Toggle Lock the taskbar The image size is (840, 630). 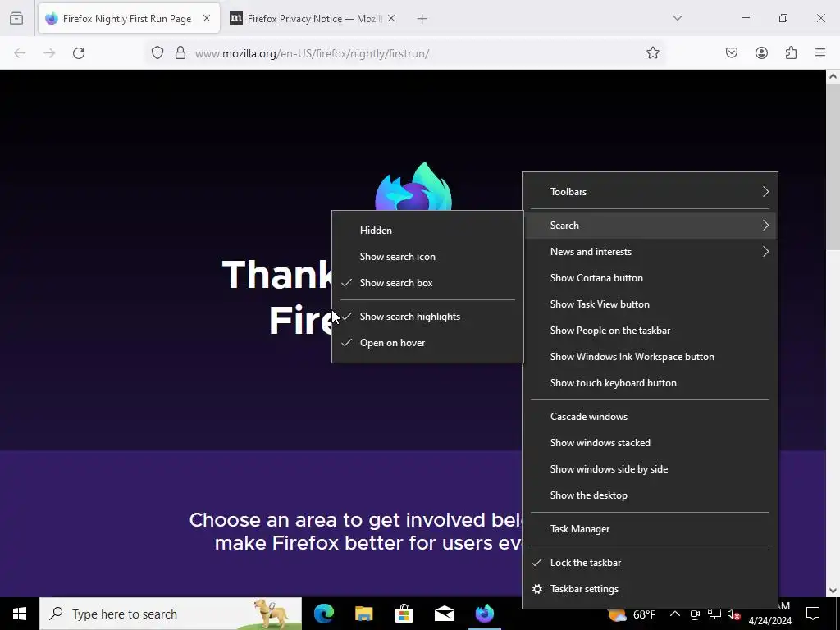[x=650, y=563]
